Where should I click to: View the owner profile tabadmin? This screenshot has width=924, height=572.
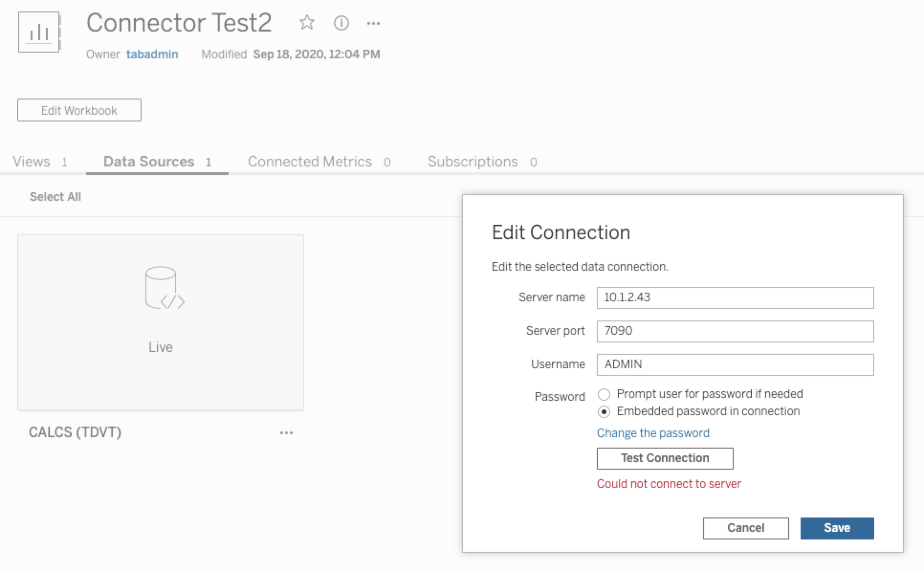[x=152, y=54]
